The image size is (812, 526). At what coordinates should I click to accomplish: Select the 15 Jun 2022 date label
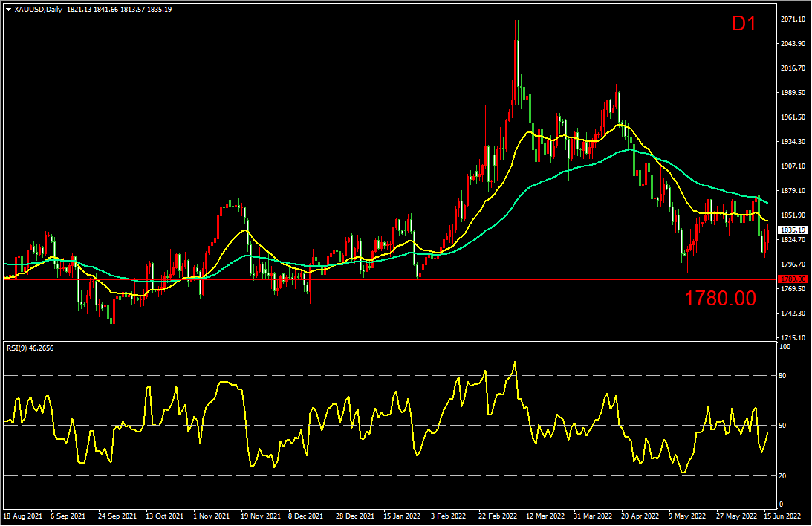[782, 516]
